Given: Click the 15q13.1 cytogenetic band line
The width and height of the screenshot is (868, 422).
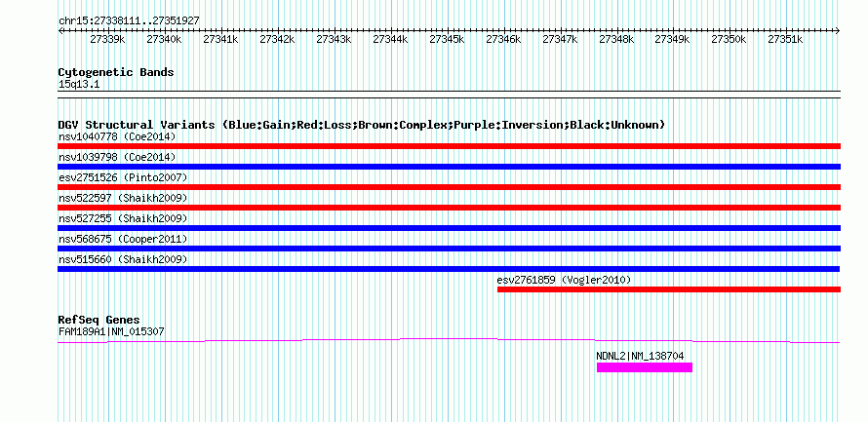Looking at the screenshot, I should [x=449, y=94].
